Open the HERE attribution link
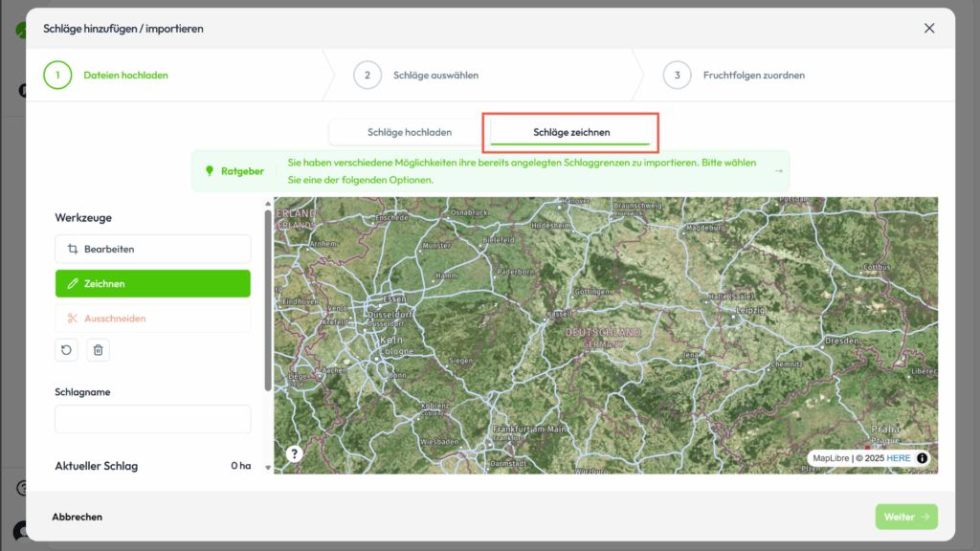Viewport: 980px width, 551px height. click(898, 458)
